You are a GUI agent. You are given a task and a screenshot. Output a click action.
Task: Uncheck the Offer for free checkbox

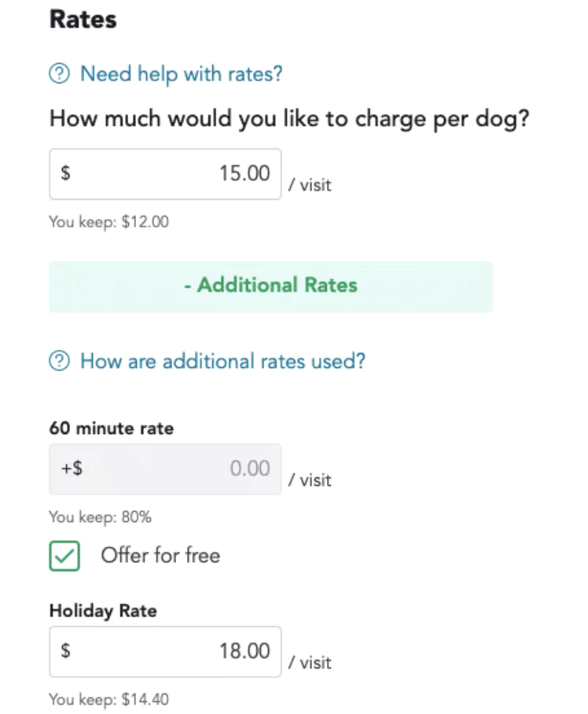click(x=64, y=555)
